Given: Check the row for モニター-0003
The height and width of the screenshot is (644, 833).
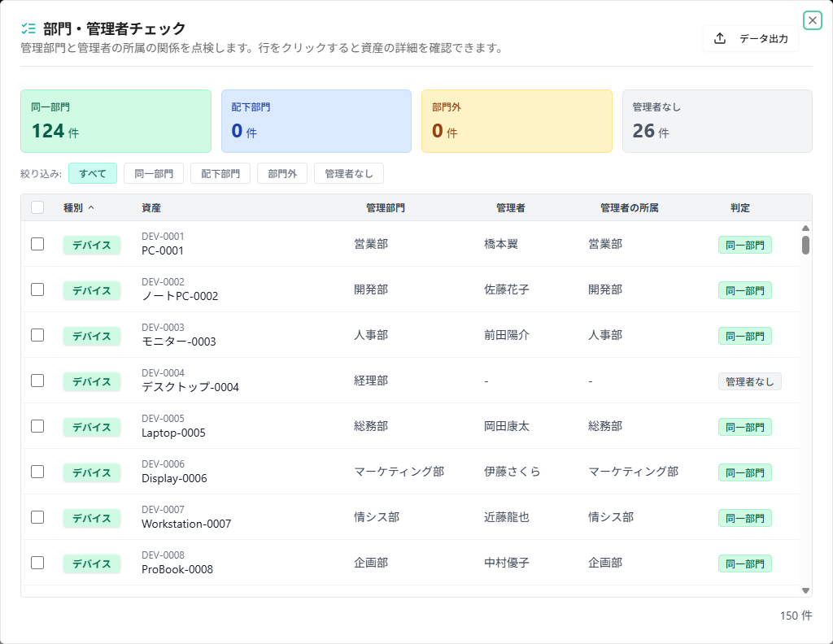Looking at the screenshot, I should click(x=37, y=335).
